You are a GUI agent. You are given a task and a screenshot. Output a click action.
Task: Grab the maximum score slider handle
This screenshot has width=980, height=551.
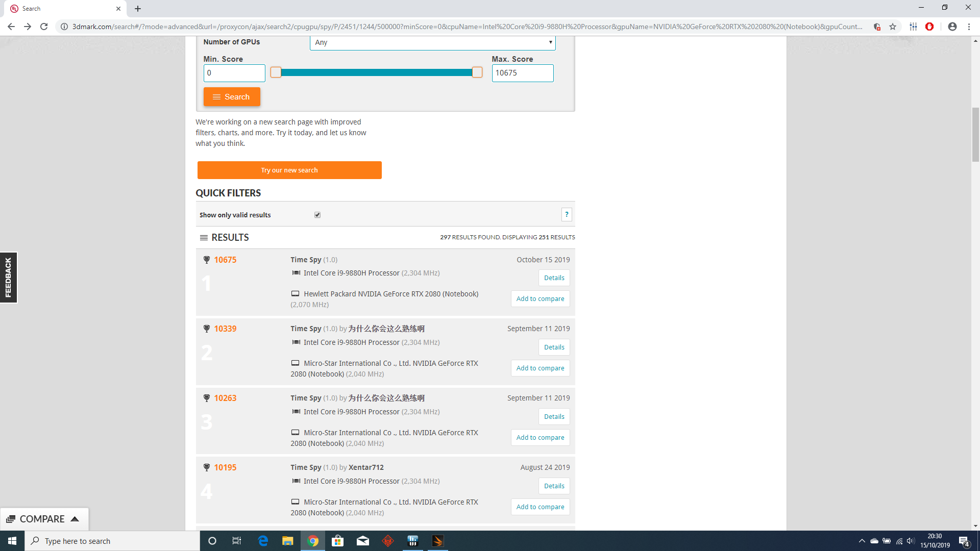click(477, 72)
